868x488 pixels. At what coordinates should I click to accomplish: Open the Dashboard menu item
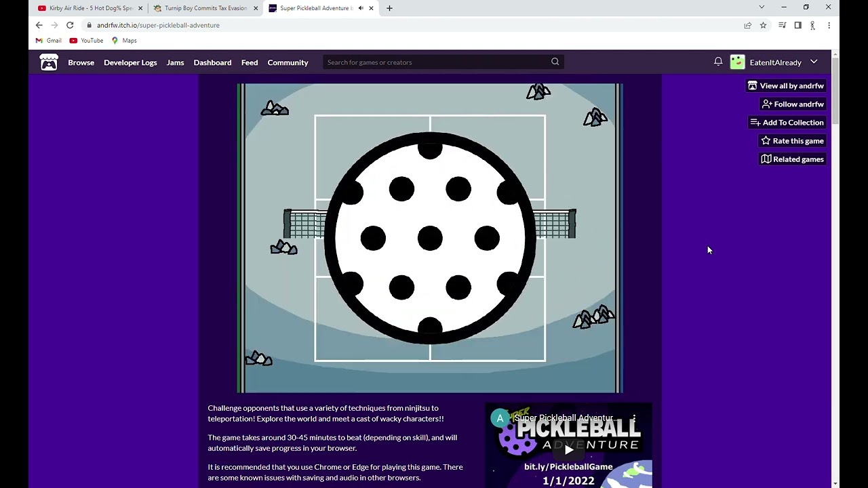pos(212,62)
